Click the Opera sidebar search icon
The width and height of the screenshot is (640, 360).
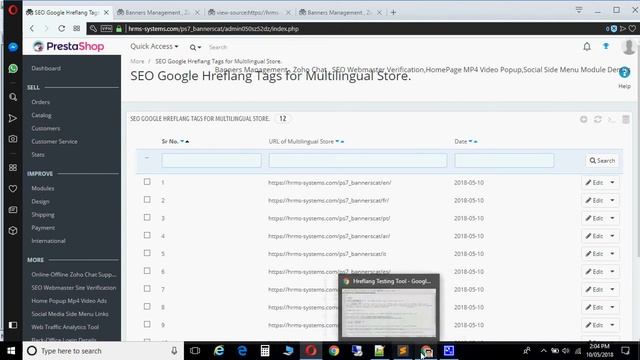click(13, 97)
